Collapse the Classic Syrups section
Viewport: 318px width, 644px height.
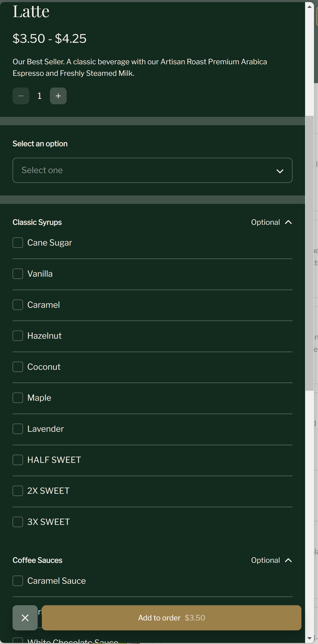pyautogui.click(x=288, y=222)
